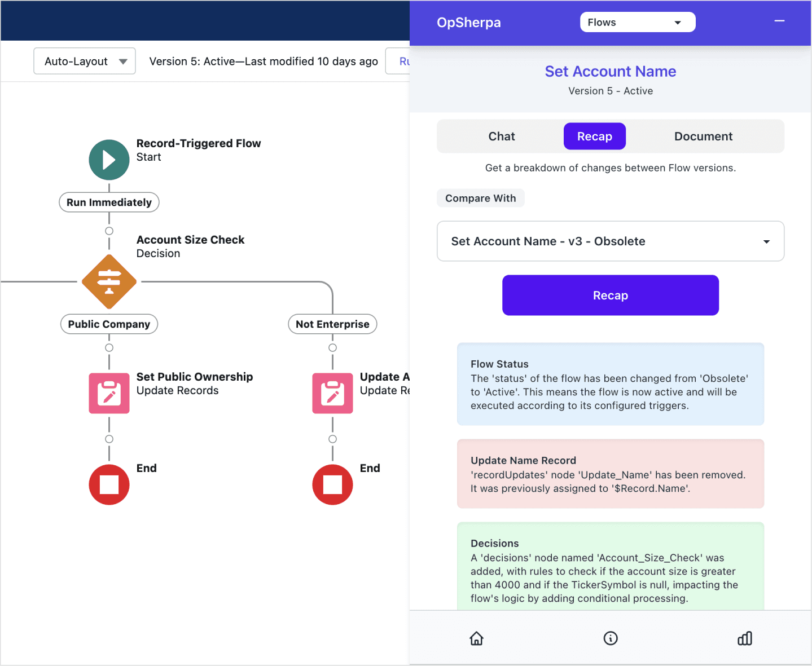
Task: Select the Account Size Check decision diamond
Action: (109, 281)
